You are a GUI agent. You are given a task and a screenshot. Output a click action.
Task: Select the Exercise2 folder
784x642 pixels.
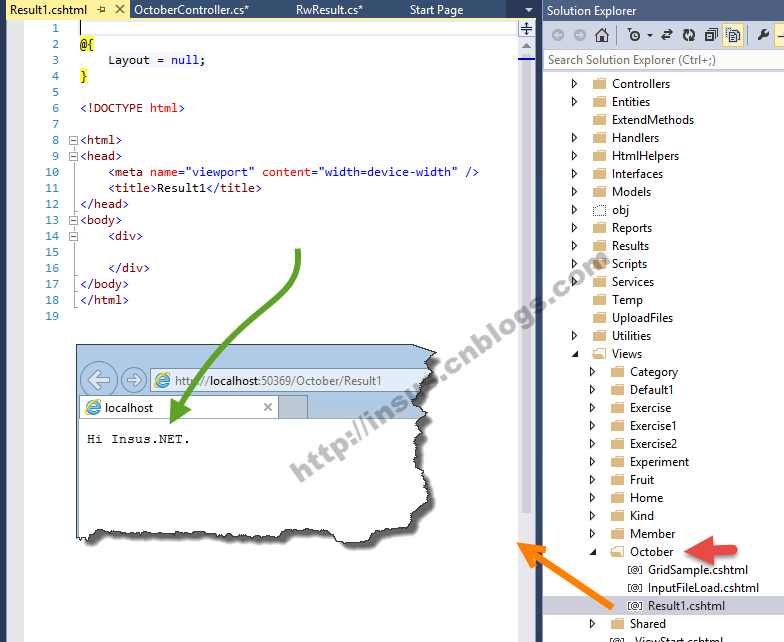click(652, 444)
